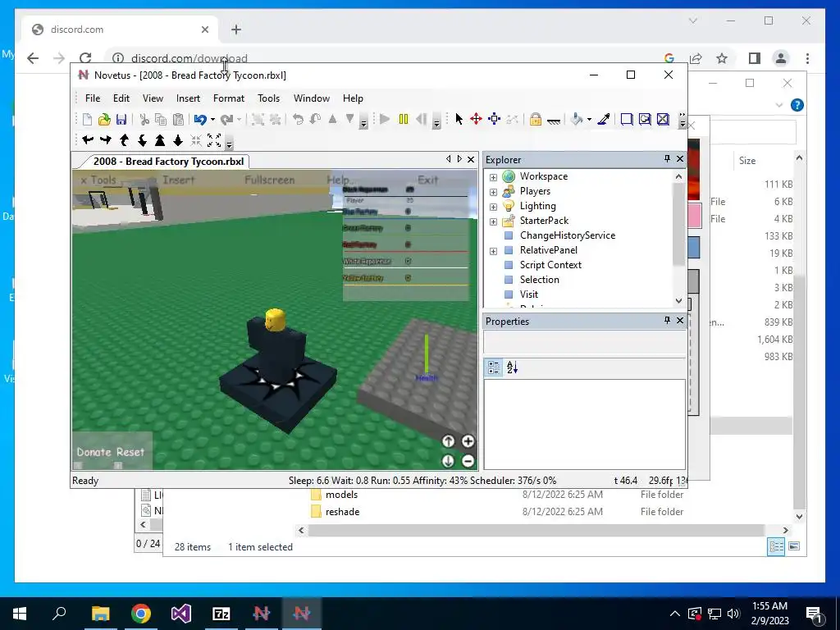Toggle Categorized view in Properties panel
The width and height of the screenshot is (840, 630).
[493, 367]
